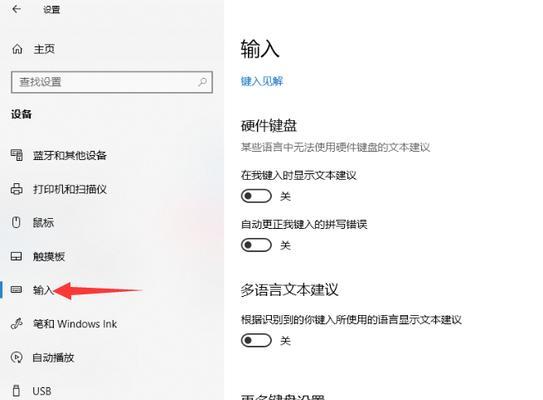Click the mouse icon
The height and width of the screenshot is (400, 543).
point(16,222)
